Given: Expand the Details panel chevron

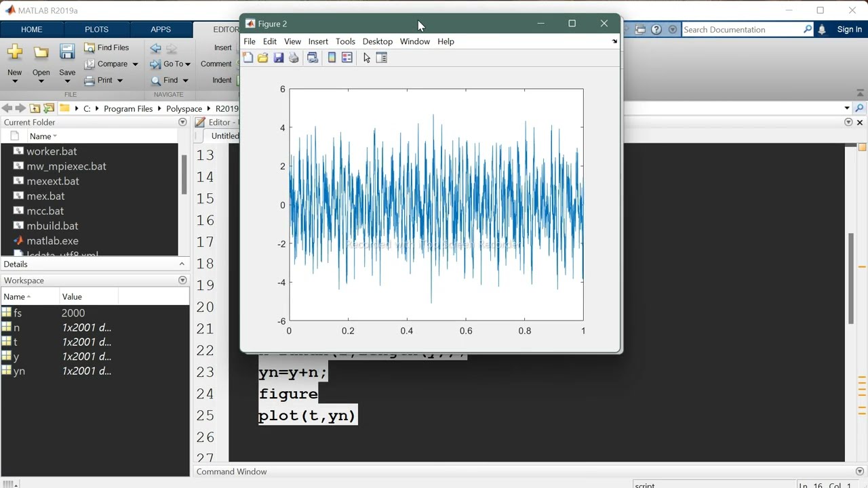Looking at the screenshot, I should (x=182, y=264).
